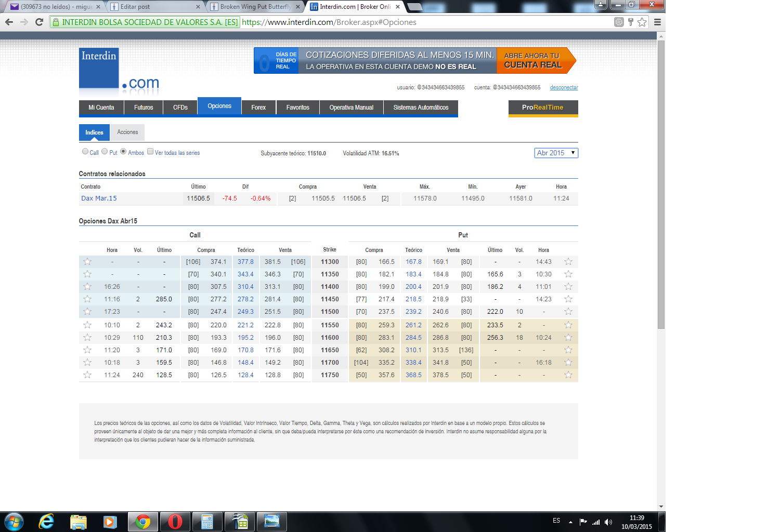Screen dimensions: 780x532
Task: Star the 11350 call option row
Action: pos(87,274)
